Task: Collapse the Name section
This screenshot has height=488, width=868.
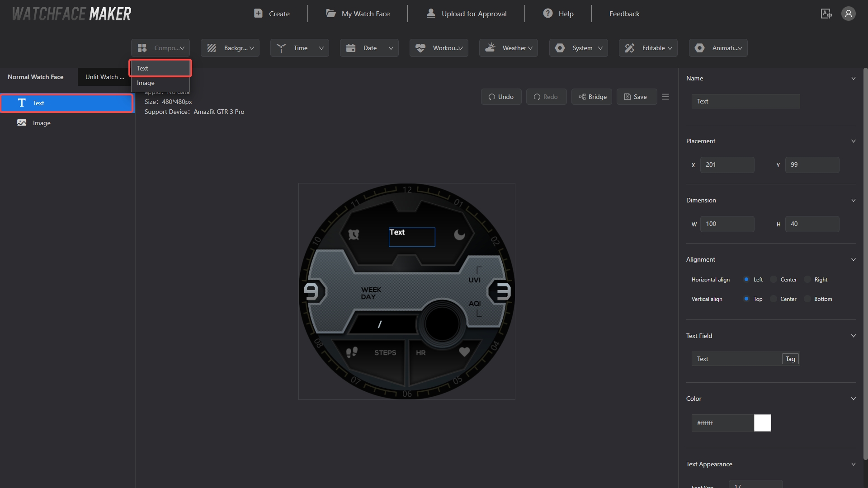Action: (x=854, y=78)
